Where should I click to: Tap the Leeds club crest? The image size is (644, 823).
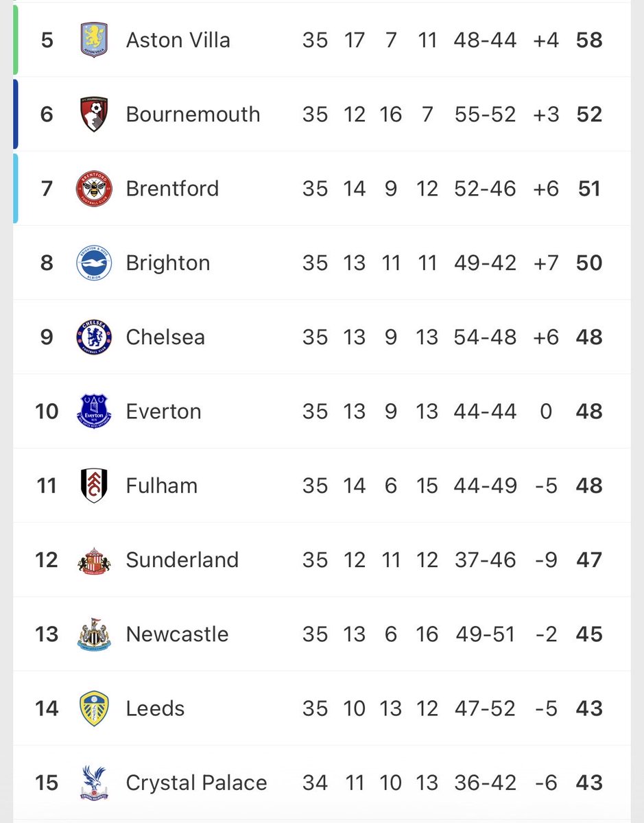94,708
